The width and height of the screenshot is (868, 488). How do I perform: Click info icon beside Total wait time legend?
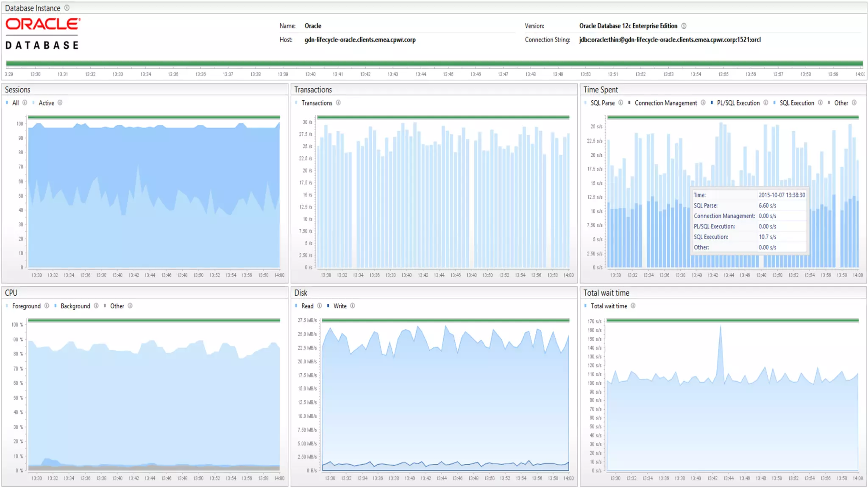pos(633,306)
